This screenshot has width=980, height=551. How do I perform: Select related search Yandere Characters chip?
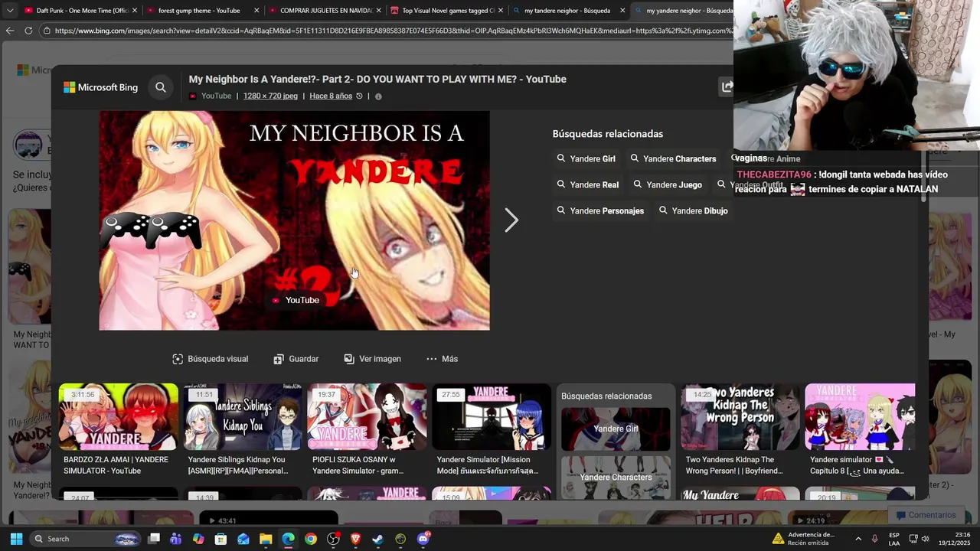[x=673, y=158]
